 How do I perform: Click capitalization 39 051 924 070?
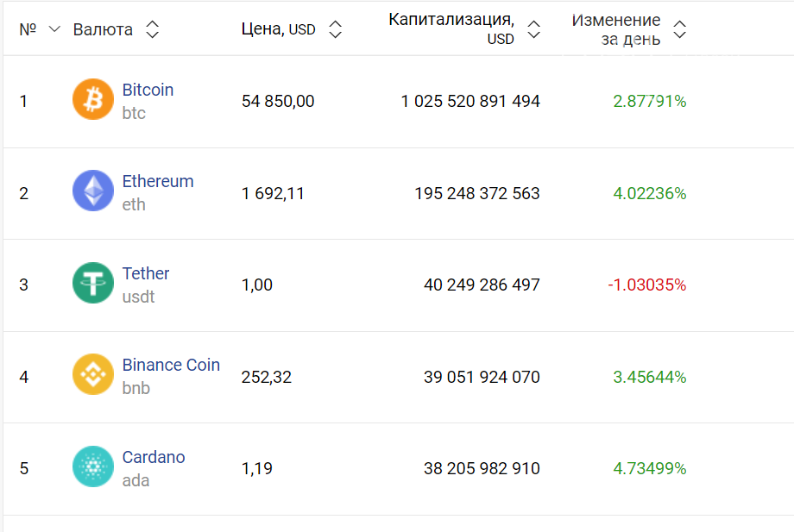[x=482, y=377]
